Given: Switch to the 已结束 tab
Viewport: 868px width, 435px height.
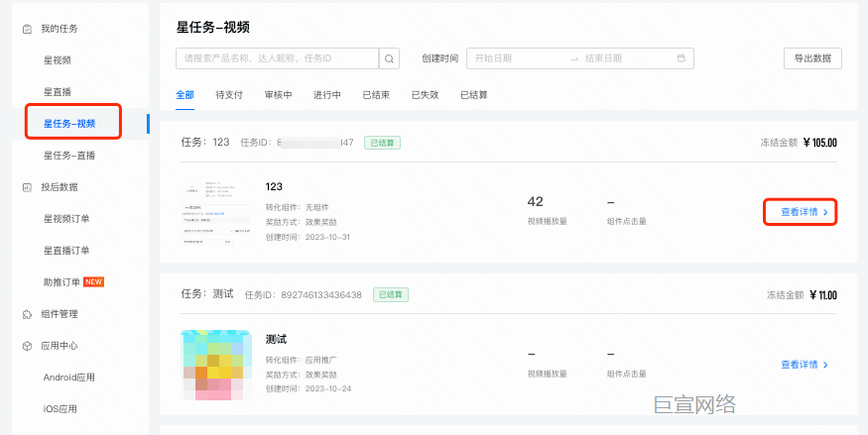Looking at the screenshot, I should click(376, 95).
